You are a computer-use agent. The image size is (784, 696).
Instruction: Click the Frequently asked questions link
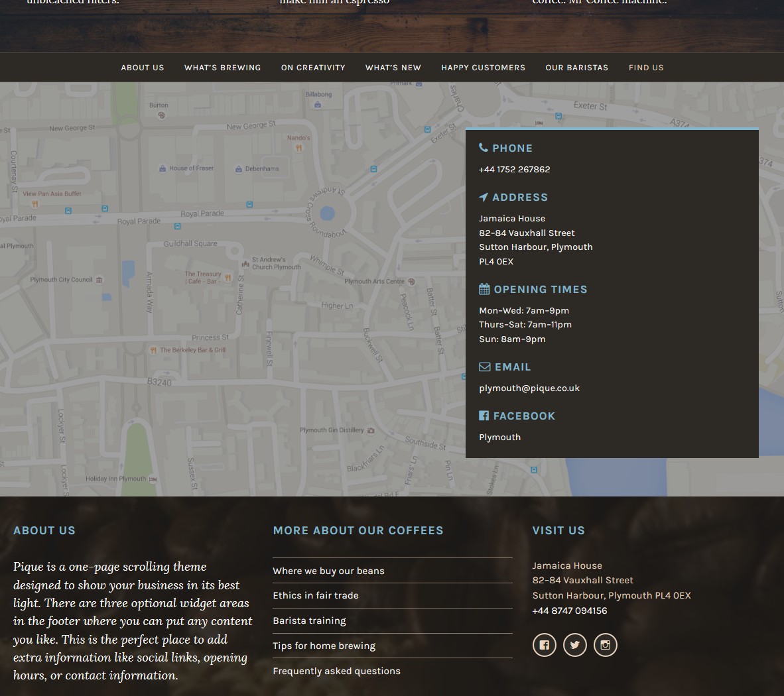pyautogui.click(x=336, y=671)
